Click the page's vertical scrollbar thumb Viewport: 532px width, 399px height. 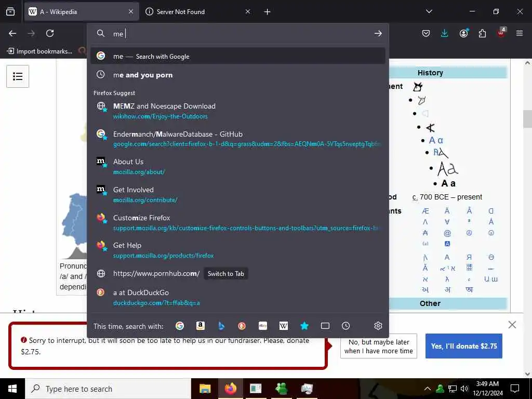tap(527, 119)
